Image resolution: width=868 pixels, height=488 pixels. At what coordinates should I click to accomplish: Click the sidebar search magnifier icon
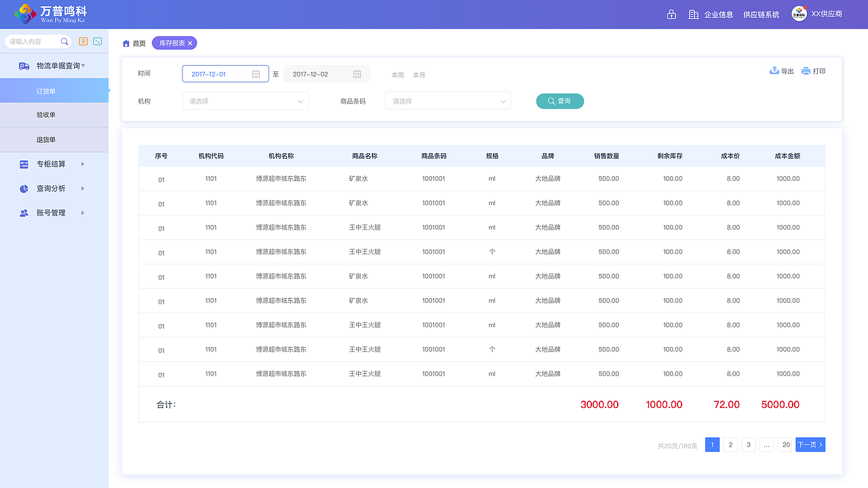65,41
